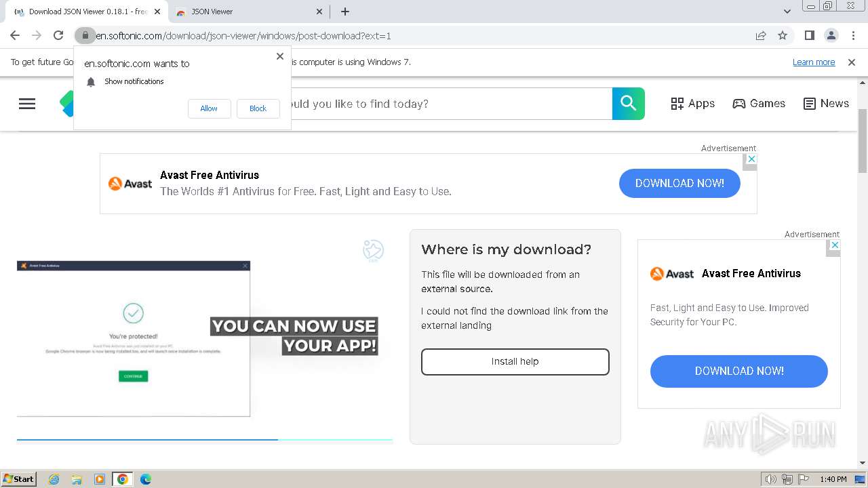Click DOWNLOAD NOW in Avast banner ad
This screenshot has height=488, width=868.
click(x=679, y=183)
